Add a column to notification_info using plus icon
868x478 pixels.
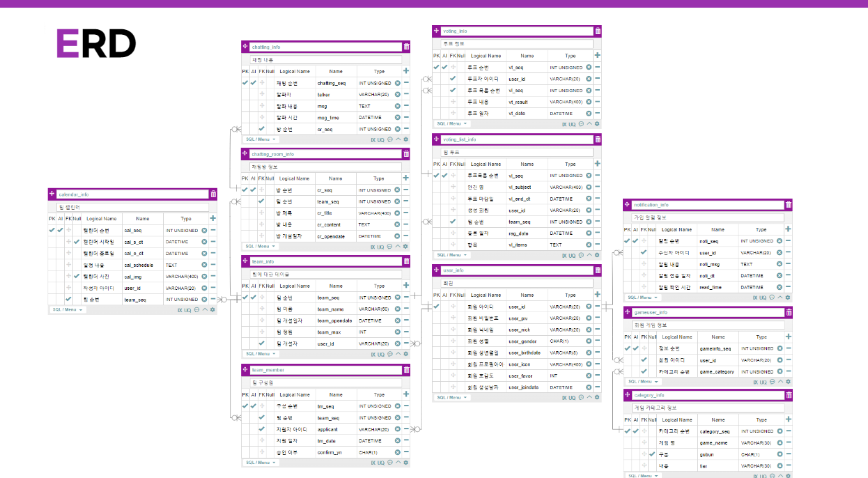point(787,229)
